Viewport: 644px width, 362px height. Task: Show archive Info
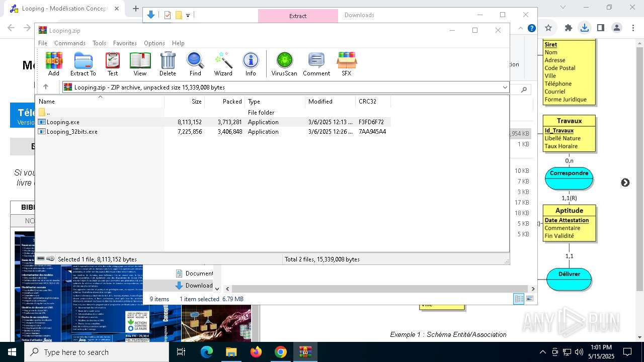pos(251,64)
